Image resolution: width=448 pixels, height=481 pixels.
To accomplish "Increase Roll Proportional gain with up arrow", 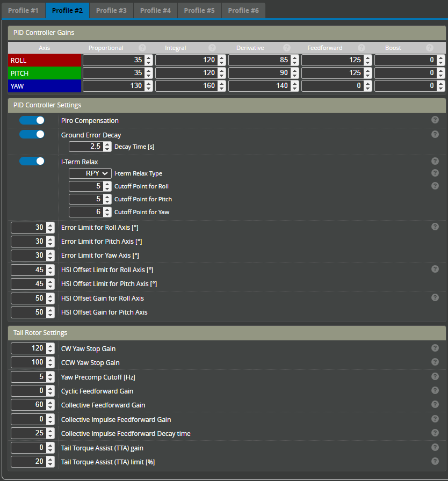I will tap(149, 58).
